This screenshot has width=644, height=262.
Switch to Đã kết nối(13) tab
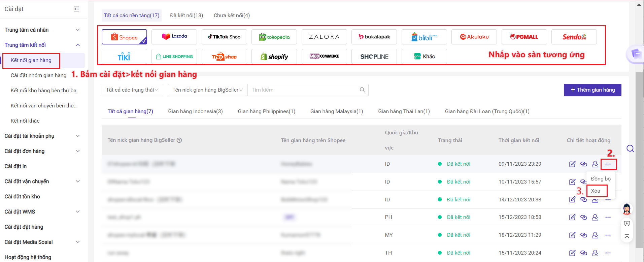[x=187, y=15]
